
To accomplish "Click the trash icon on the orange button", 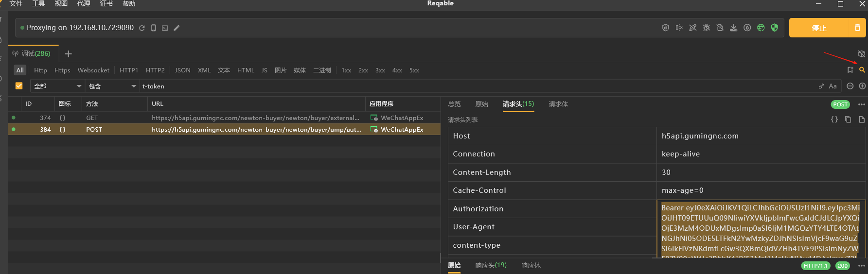I will (x=857, y=28).
